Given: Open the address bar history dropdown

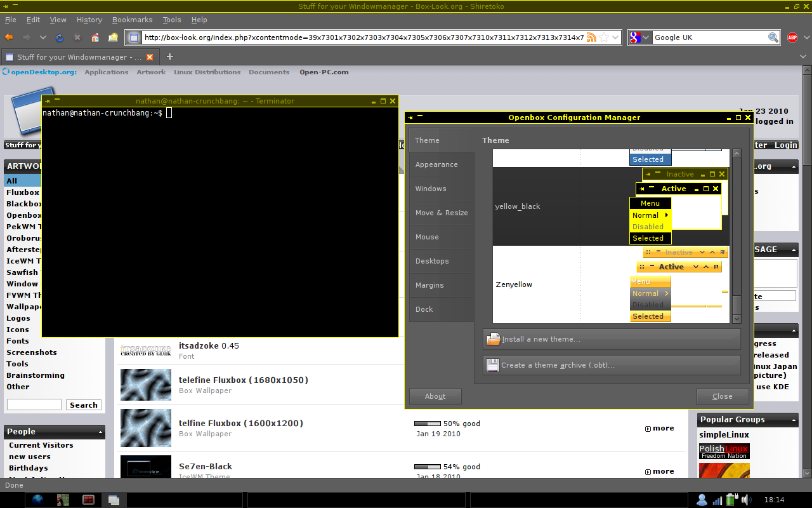Looking at the screenshot, I should [x=615, y=37].
